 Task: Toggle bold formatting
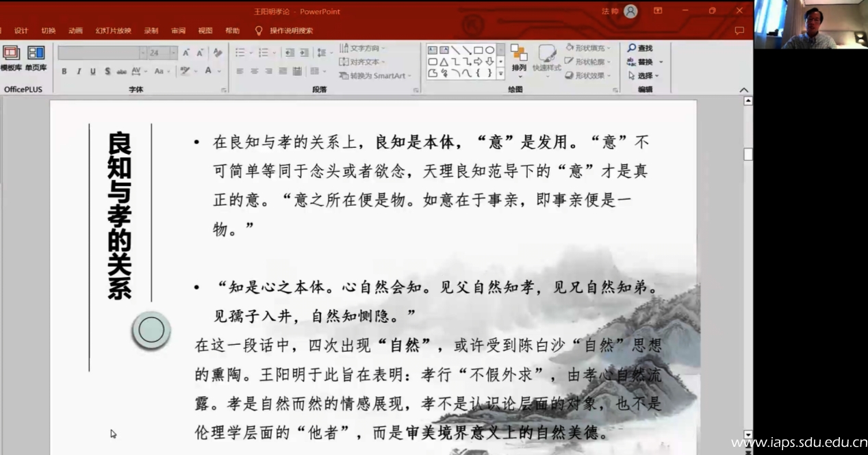64,71
